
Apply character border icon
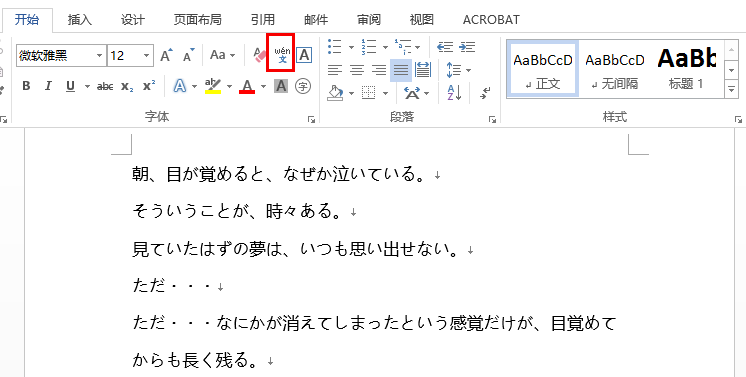(304, 56)
